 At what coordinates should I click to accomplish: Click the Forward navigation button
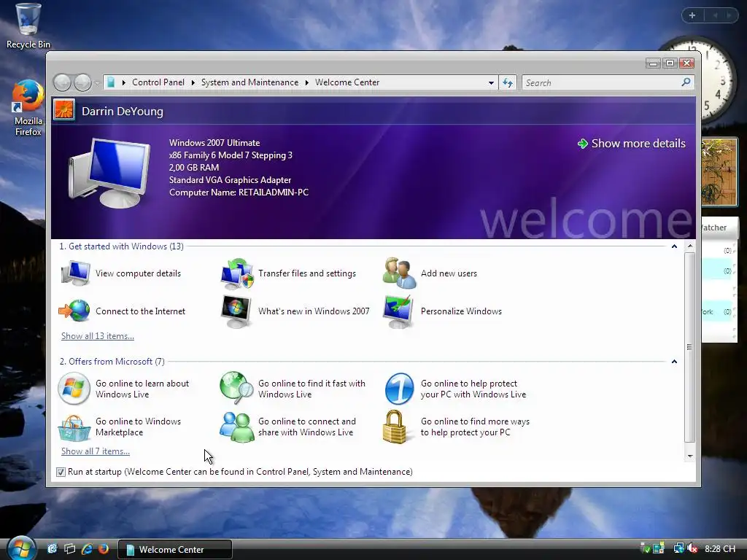pyautogui.click(x=82, y=83)
